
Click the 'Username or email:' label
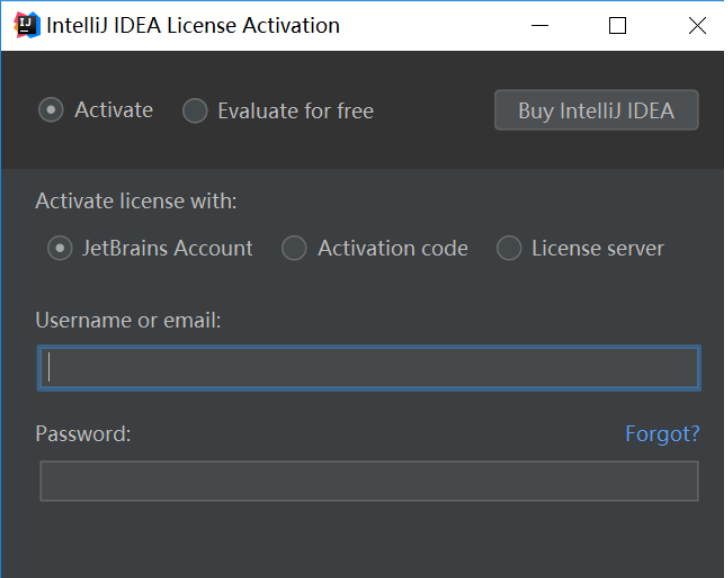tap(128, 320)
